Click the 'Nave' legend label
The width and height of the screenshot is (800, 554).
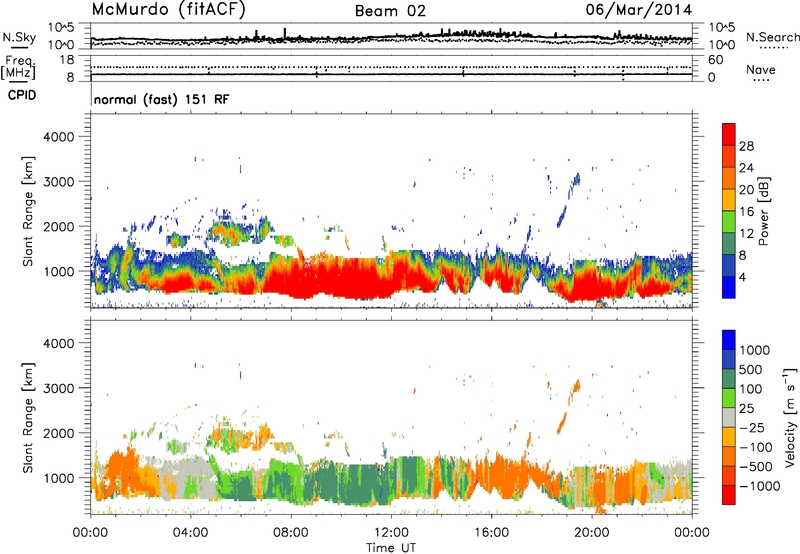click(x=761, y=70)
